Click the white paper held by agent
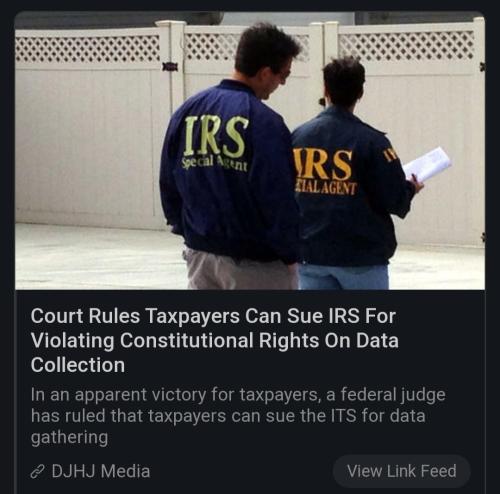Image resolution: width=500 pixels, height=494 pixels. (x=427, y=164)
